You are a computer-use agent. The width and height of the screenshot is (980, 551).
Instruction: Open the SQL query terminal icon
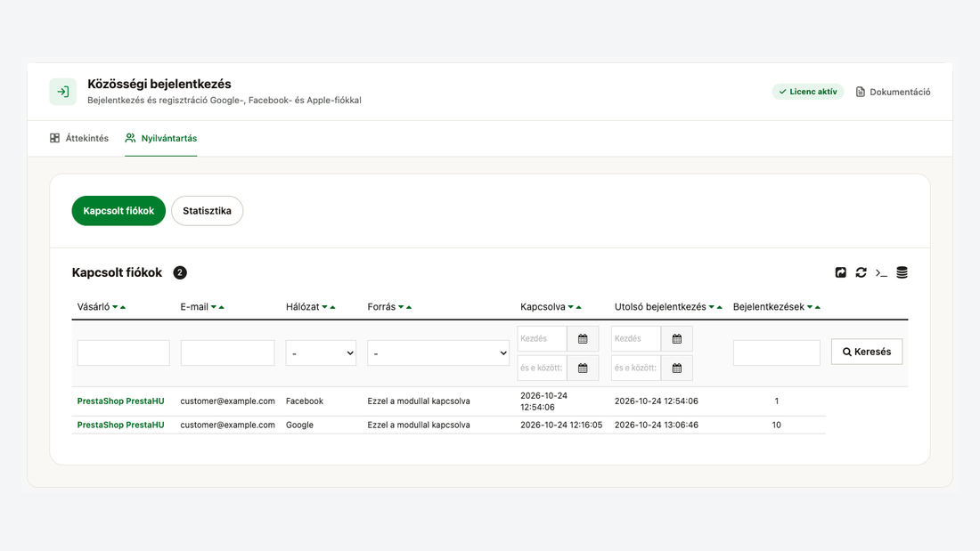(881, 273)
